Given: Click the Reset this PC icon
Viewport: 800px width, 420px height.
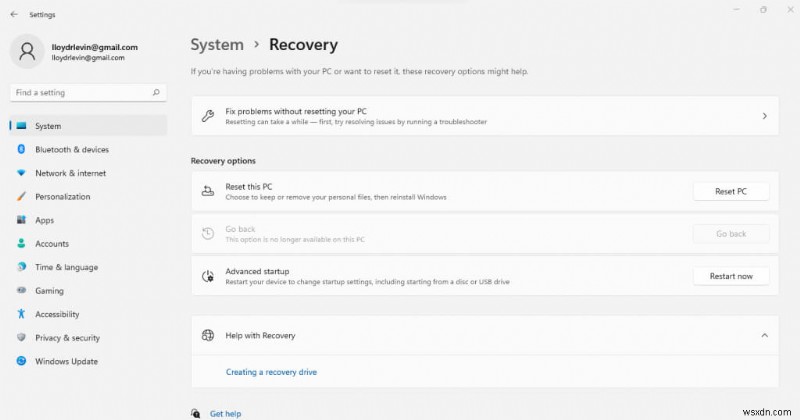Looking at the screenshot, I should pos(208,191).
